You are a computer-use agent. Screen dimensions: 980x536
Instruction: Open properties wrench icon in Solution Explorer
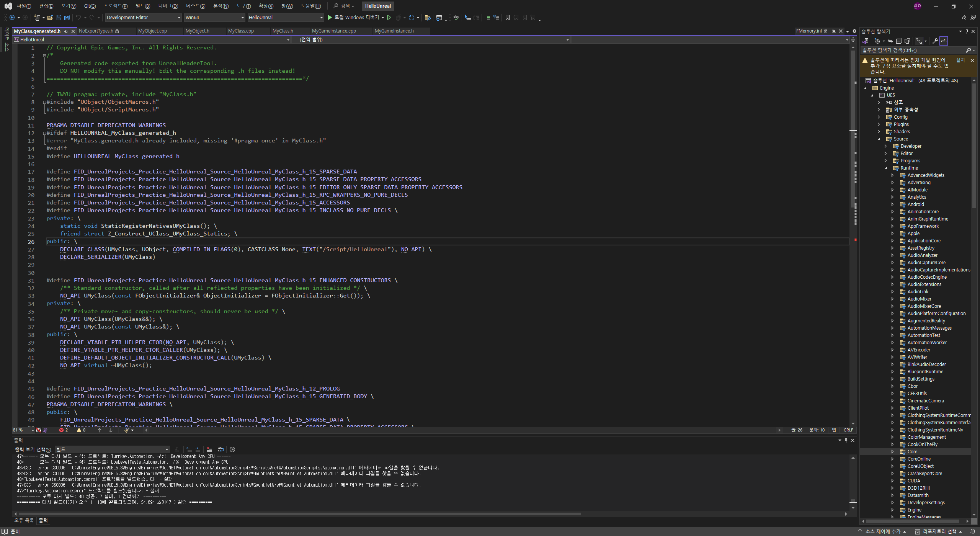935,41
